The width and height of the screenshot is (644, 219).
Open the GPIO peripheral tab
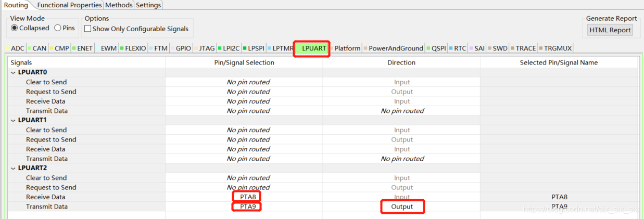[x=182, y=48]
